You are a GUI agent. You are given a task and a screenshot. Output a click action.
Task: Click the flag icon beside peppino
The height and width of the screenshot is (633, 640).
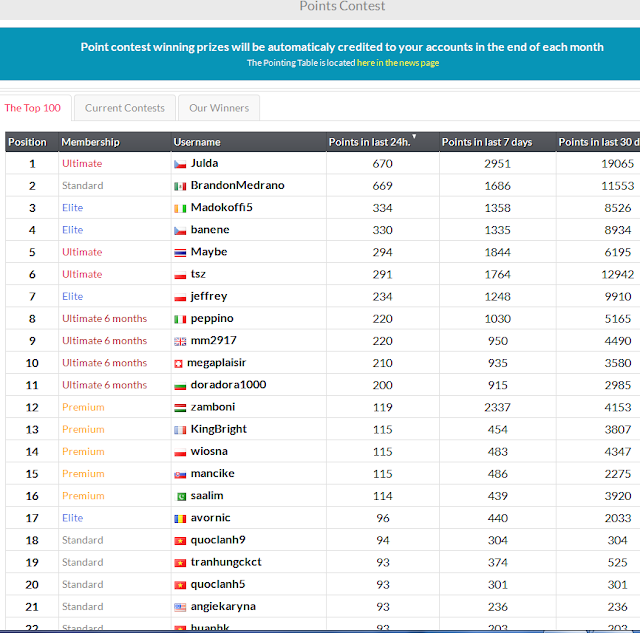coord(180,319)
